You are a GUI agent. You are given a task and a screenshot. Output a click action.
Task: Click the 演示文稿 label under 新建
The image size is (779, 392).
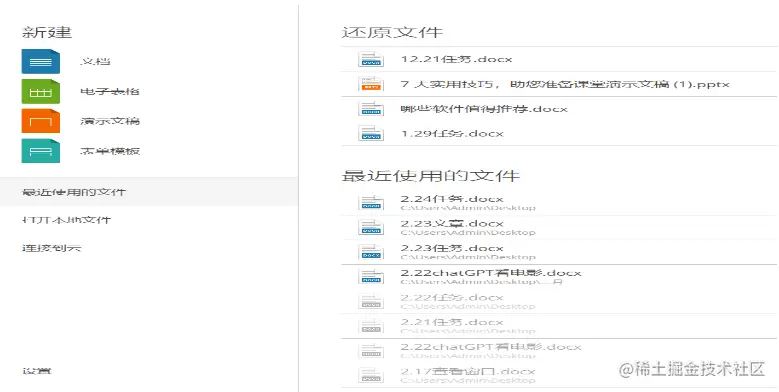110,121
